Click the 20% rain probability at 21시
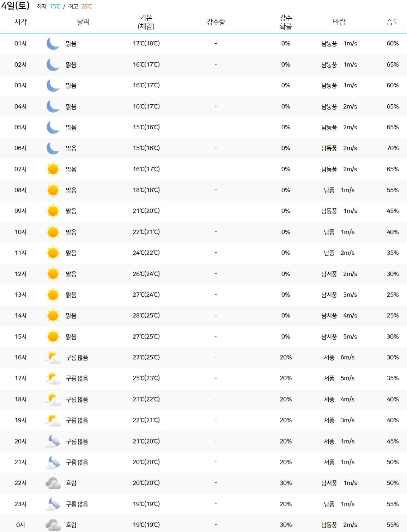This screenshot has height=532, width=407. pyautogui.click(x=286, y=462)
